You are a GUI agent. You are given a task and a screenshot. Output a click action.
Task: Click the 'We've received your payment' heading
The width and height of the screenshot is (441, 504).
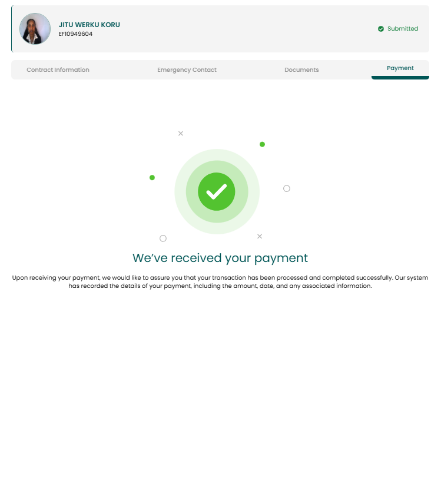(220, 258)
